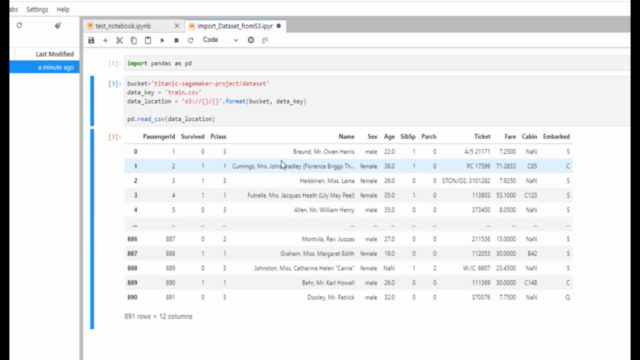
Task: Click the name Braund, Mr. Owen Harris
Action: pyautogui.click(x=324, y=152)
